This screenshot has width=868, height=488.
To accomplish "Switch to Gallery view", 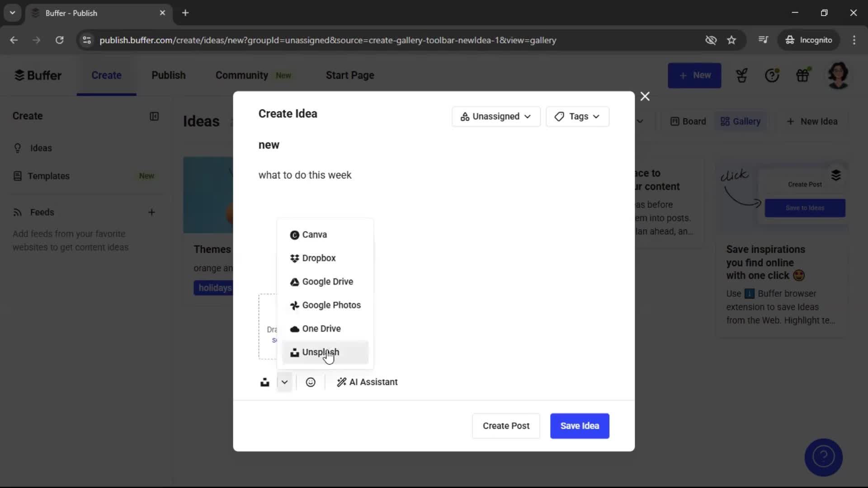I will pyautogui.click(x=741, y=121).
